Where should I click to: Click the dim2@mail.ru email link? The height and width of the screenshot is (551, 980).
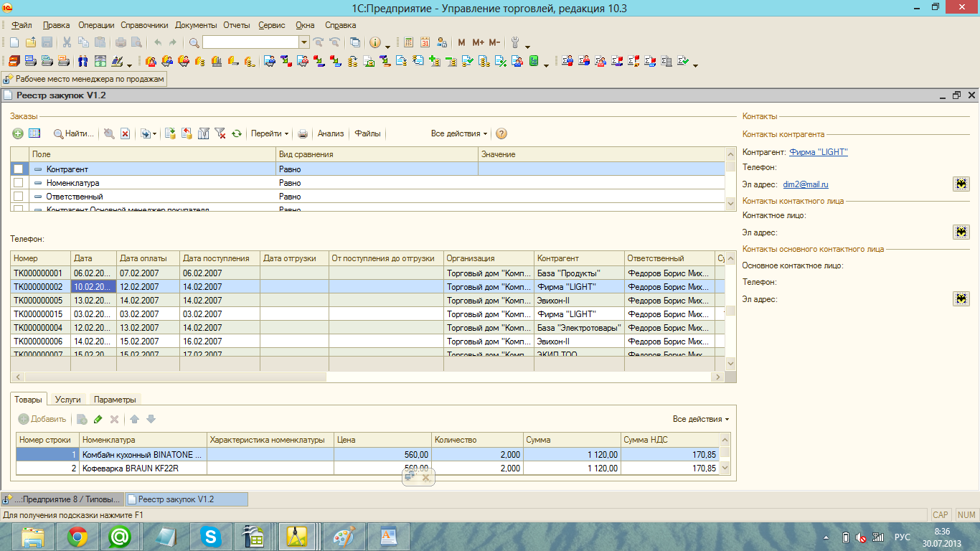pyautogui.click(x=805, y=184)
